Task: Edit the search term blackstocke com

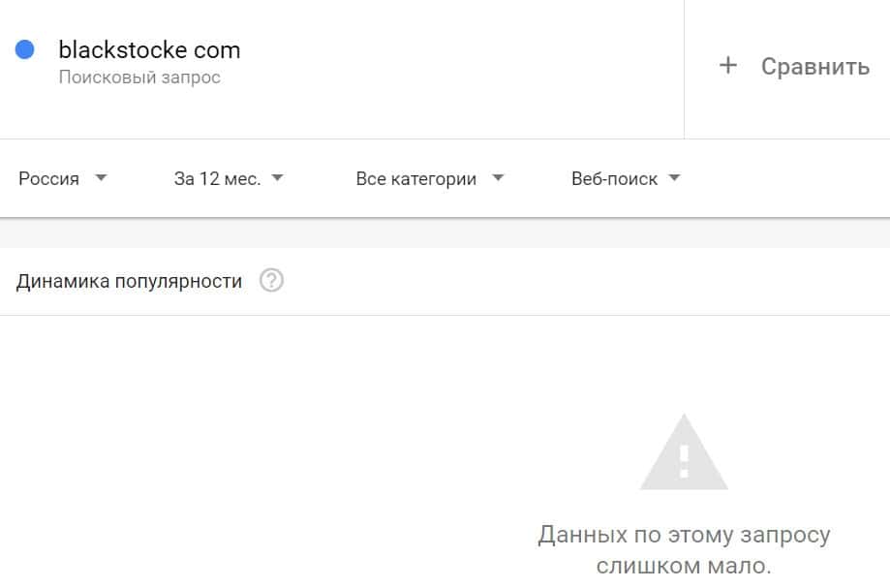Action: tap(149, 49)
